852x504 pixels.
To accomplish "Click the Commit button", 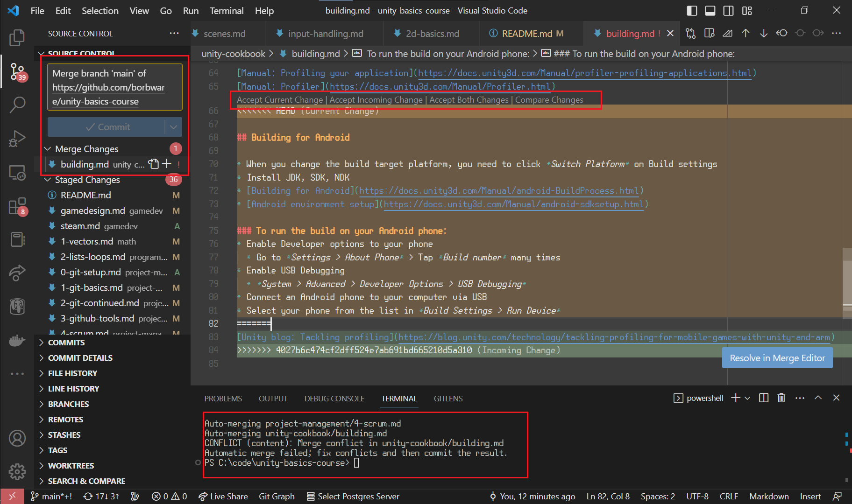I will (106, 127).
